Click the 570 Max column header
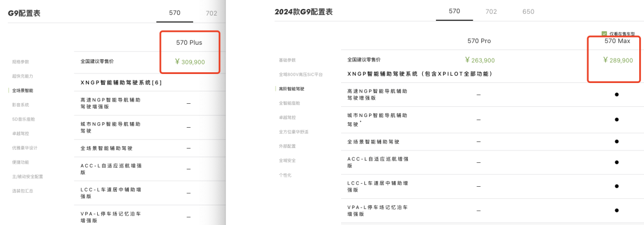 pos(617,41)
